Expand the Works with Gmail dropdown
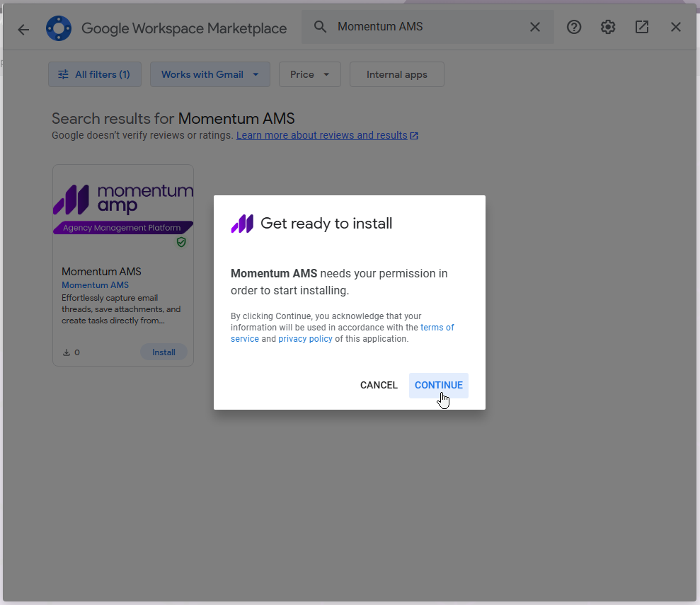 [x=210, y=74]
